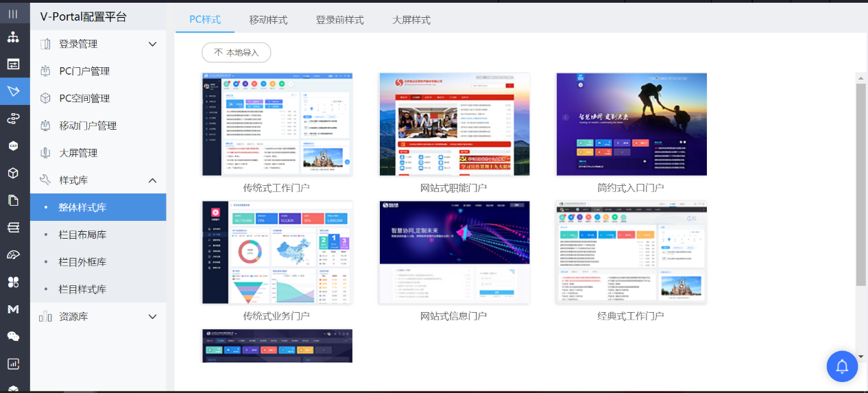
Task: Open the 网站式职能门户 thumbnail
Action: tap(454, 125)
